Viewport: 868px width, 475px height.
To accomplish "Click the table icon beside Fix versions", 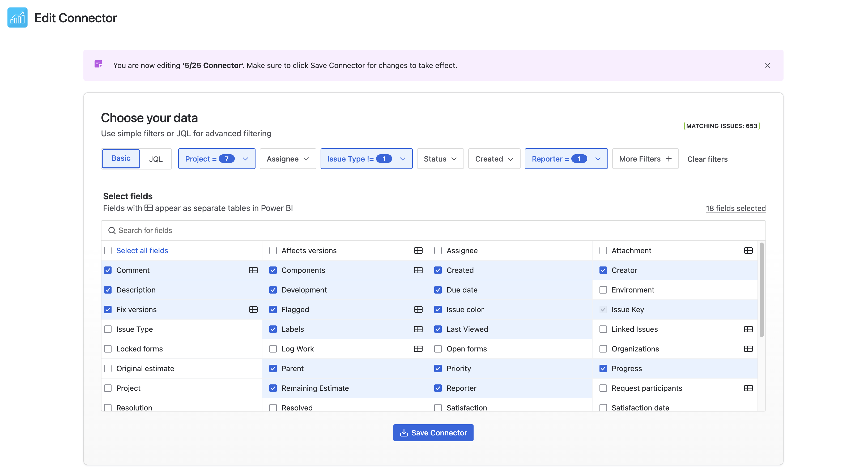I will (x=253, y=309).
